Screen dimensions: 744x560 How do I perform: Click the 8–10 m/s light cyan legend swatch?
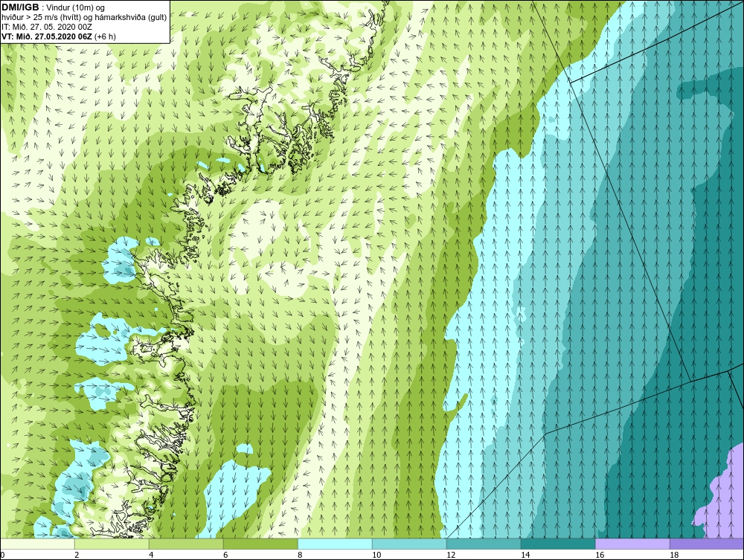coord(335,544)
